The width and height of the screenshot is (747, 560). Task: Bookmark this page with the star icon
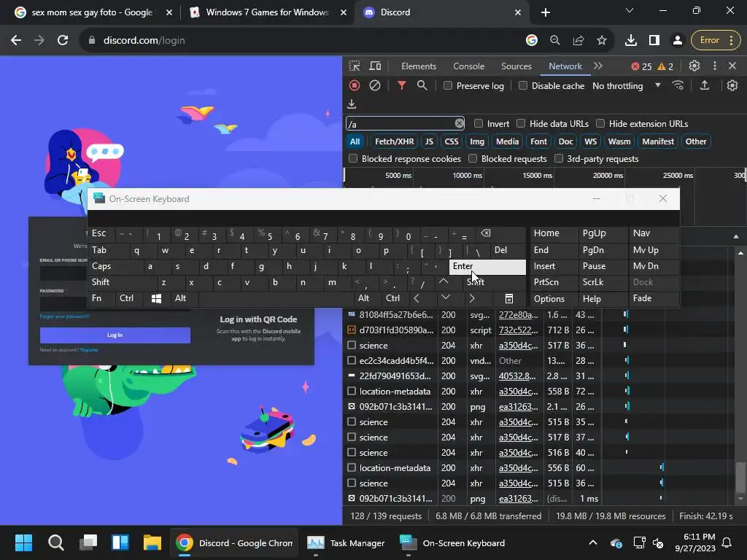[602, 41]
